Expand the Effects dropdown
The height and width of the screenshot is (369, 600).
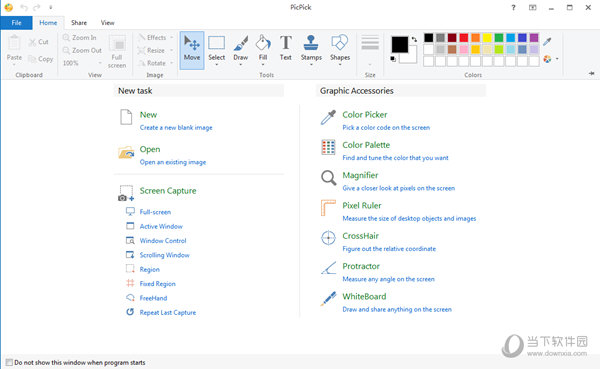(x=172, y=38)
